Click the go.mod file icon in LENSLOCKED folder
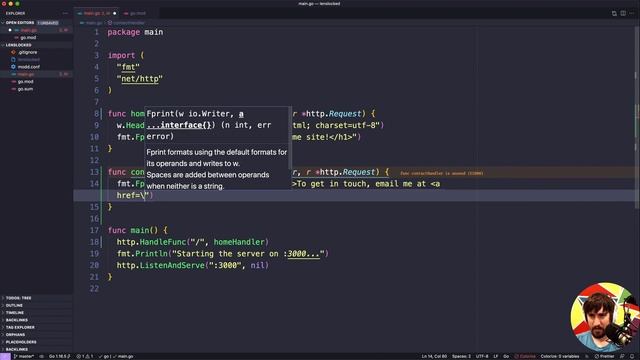This screenshot has height=360, width=640. [x=13, y=82]
